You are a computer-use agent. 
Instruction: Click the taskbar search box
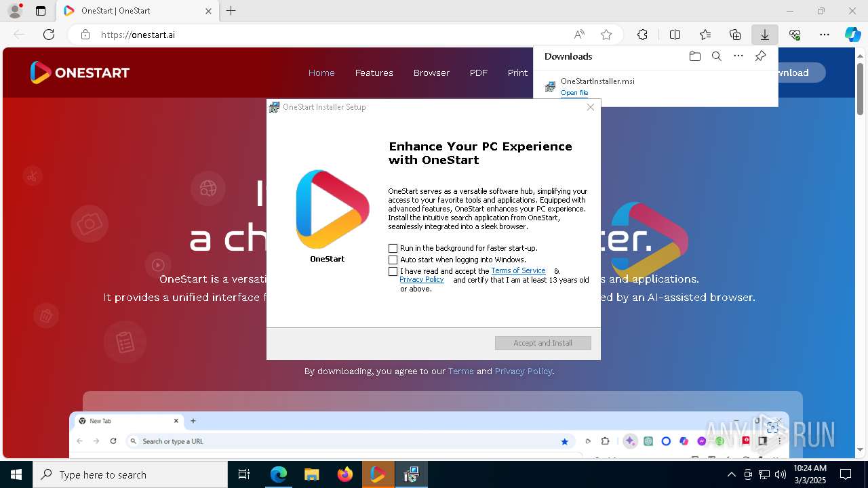coord(130,474)
